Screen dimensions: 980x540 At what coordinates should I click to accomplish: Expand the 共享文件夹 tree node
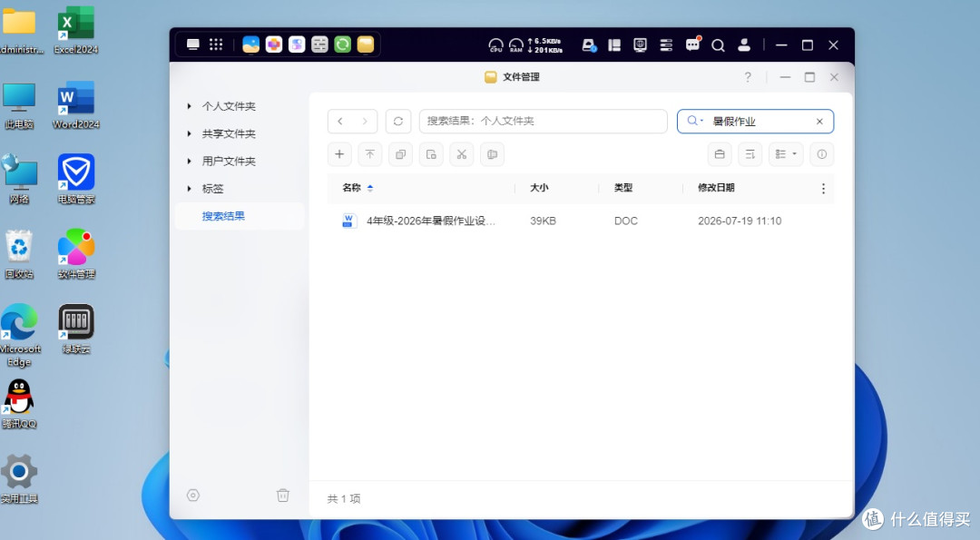point(189,133)
